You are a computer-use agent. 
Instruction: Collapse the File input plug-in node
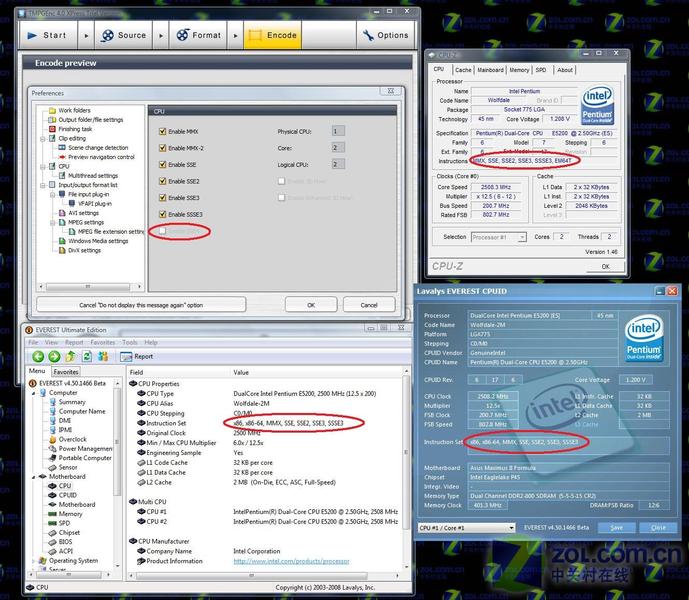pos(53,194)
